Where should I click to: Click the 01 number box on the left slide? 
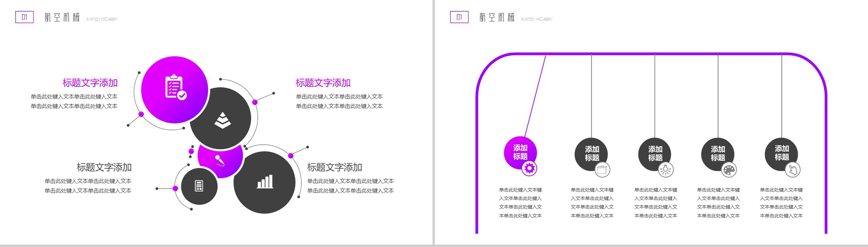pyautogui.click(x=24, y=17)
